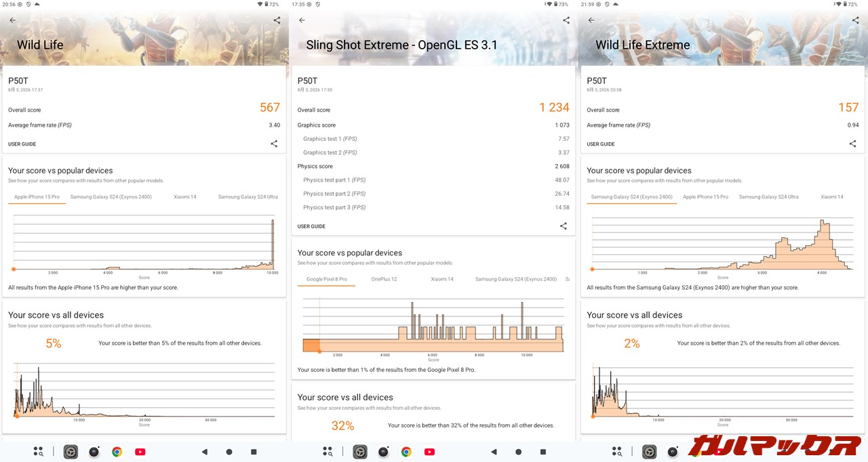Launch Chrome from Wild Life panel taskbar
This screenshot has width=868, height=462.
[117, 452]
